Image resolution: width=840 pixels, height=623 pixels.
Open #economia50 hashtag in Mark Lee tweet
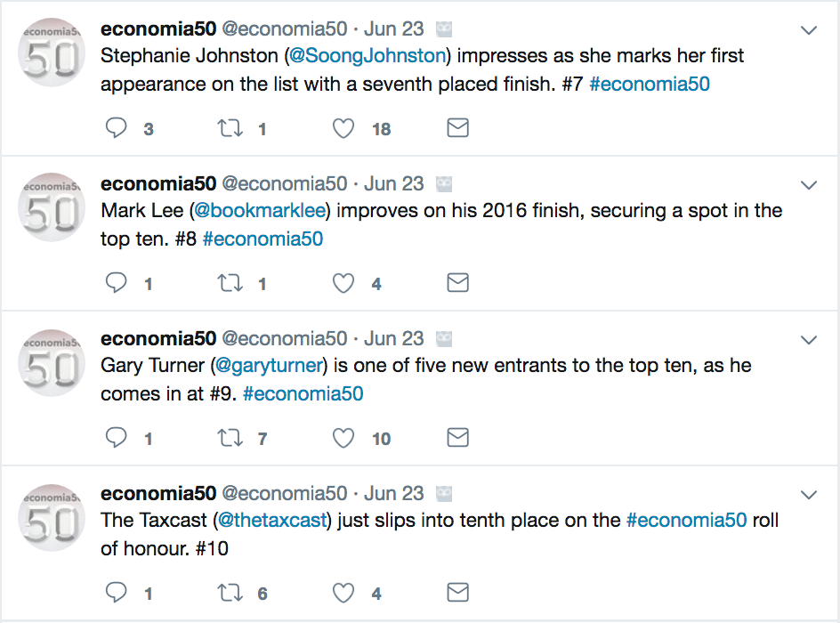pos(262,239)
